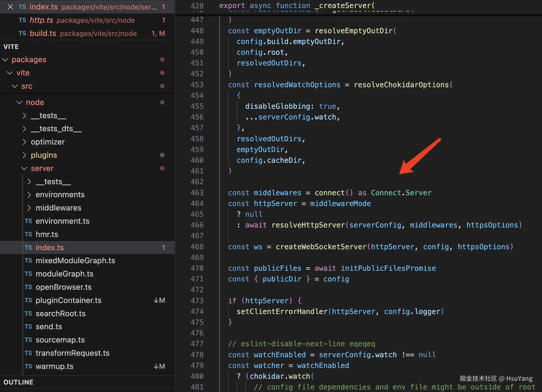The width and height of the screenshot is (542, 392).
Task: Open build.ts from open editors list
Action: coord(43,33)
